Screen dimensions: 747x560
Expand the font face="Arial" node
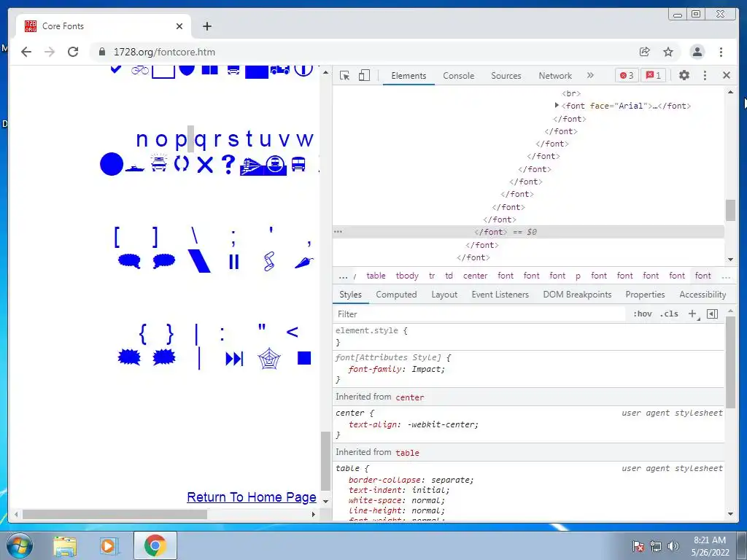557,105
